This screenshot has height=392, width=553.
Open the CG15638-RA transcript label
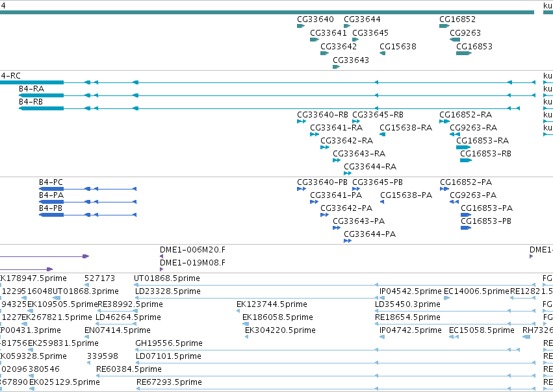click(x=406, y=127)
